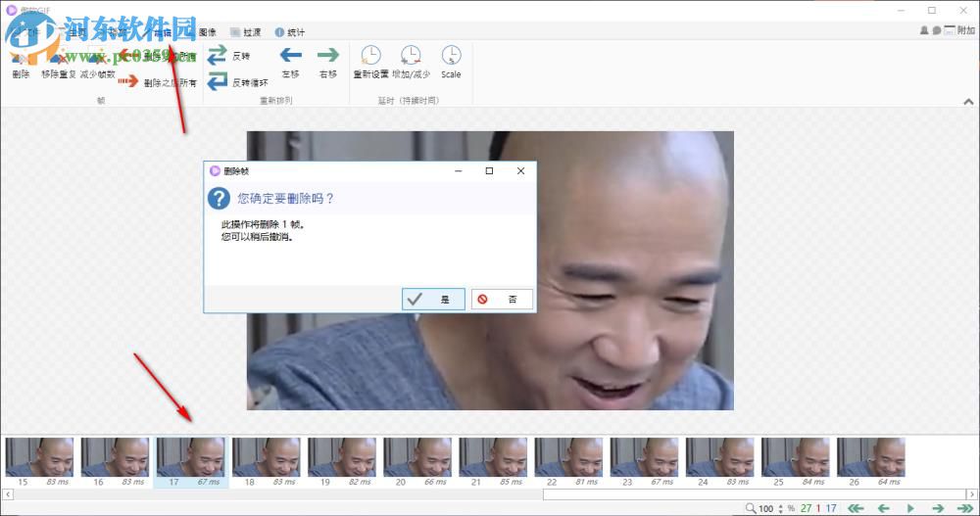The height and width of the screenshot is (516, 980).
Task: Open the 统计 statistics ribbon tab
Action: click(x=289, y=32)
